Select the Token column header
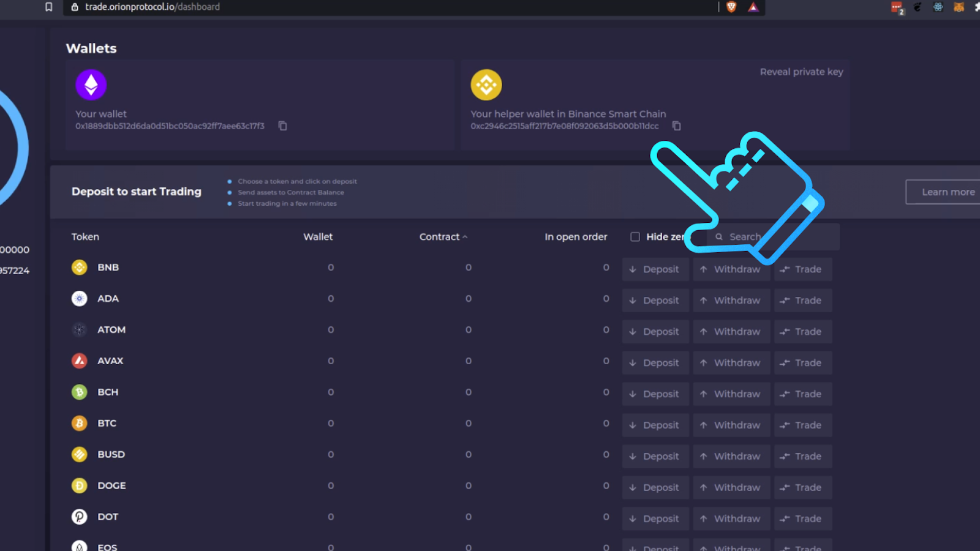Image resolution: width=980 pixels, height=551 pixels. pos(85,237)
